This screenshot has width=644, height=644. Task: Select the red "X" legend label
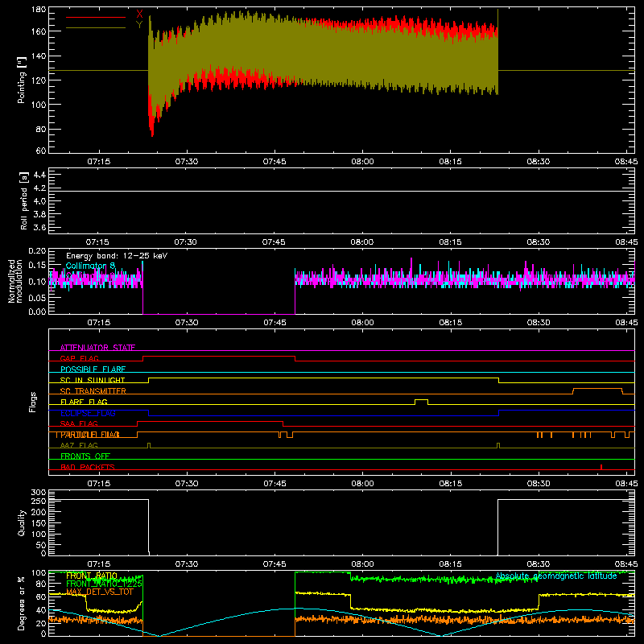(139, 14)
